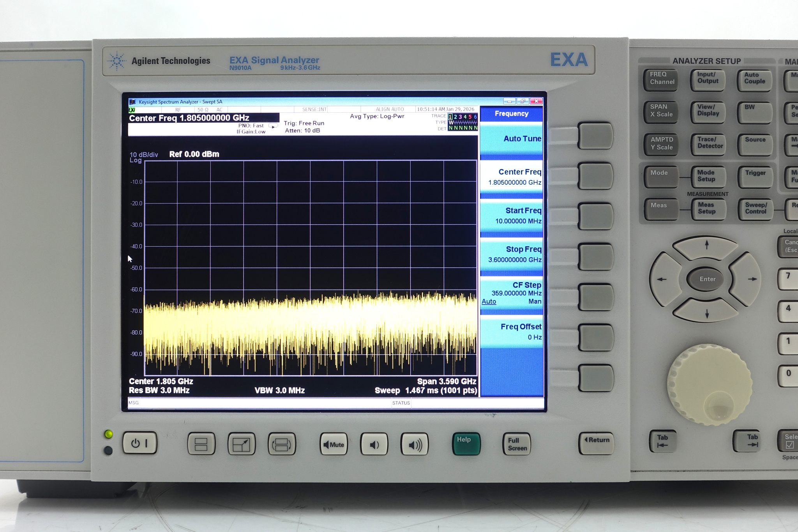The width and height of the screenshot is (798, 532).
Task: Click the rotary tuning knob
Action: [x=709, y=386]
